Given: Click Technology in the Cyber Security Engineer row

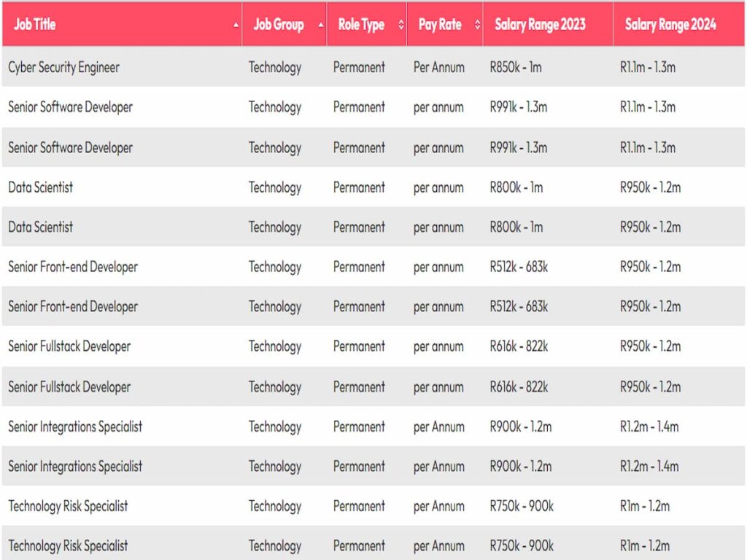Looking at the screenshot, I should click(x=275, y=67).
